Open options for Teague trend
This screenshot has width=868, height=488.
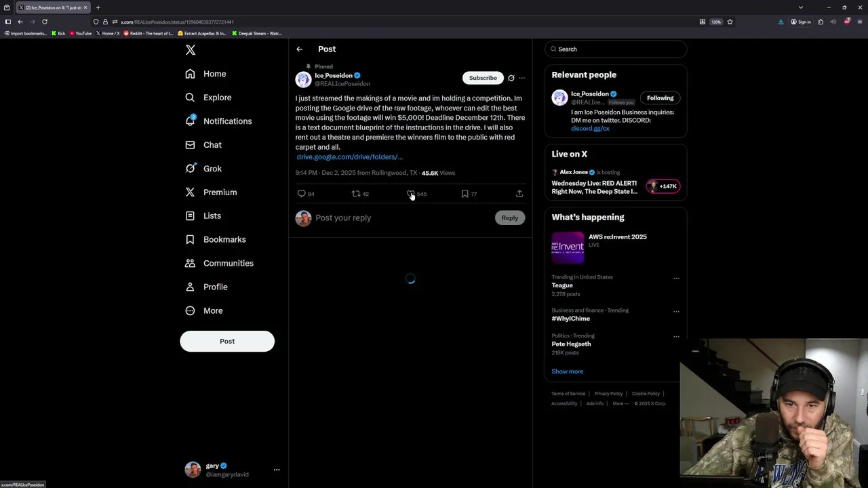click(676, 278)
